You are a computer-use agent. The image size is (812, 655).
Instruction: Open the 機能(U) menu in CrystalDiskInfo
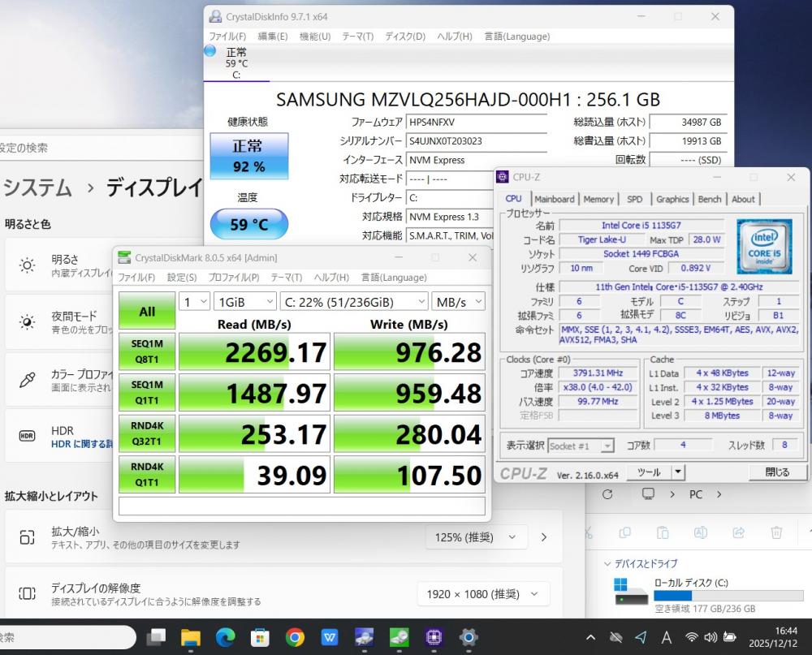[314, 37]
